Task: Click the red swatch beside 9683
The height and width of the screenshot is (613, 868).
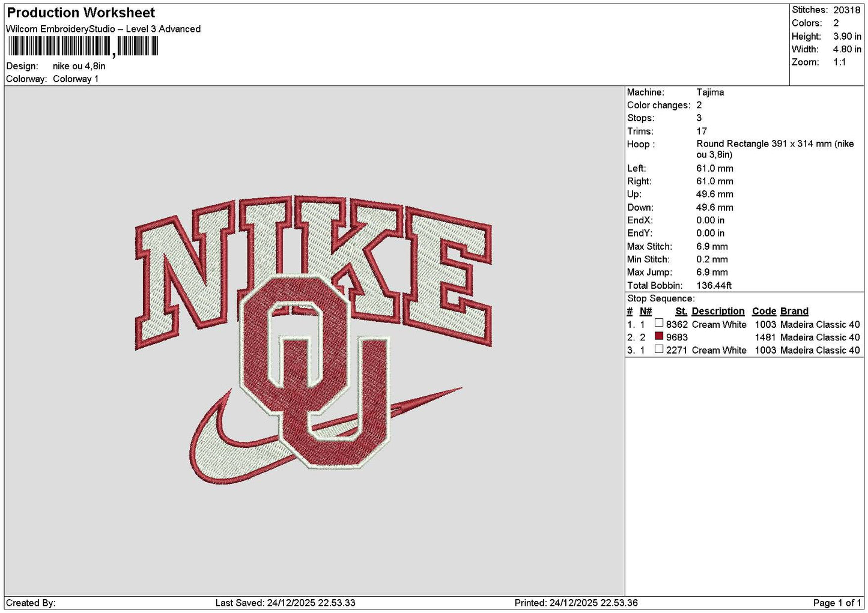Action: tap(659, 336)
